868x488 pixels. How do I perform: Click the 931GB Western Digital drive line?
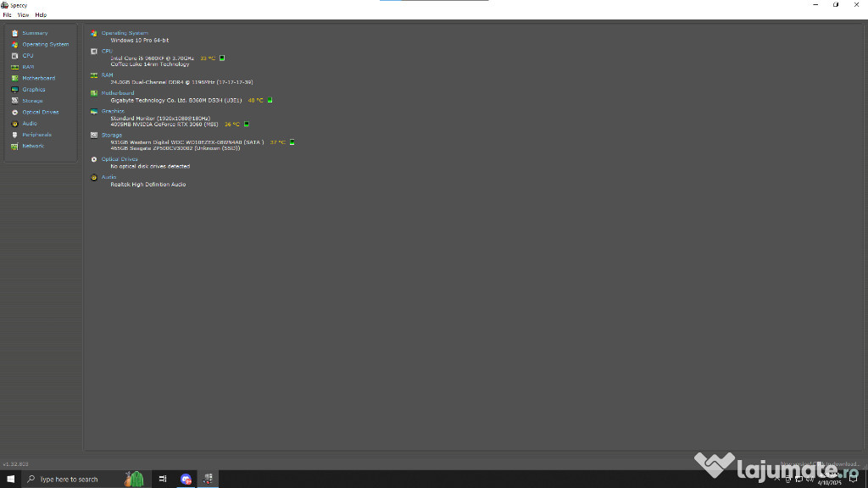click(x=187, y=142)
